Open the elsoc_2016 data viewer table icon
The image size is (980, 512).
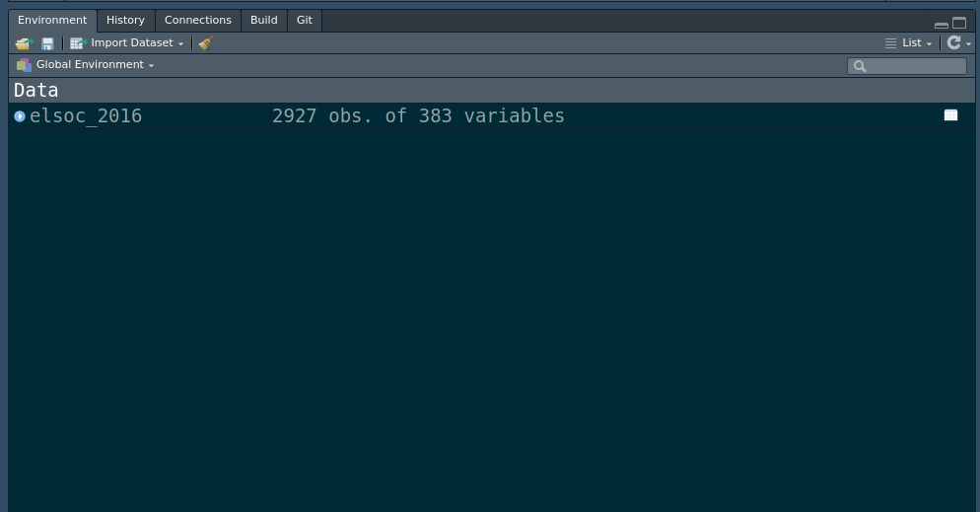(950, 115)
